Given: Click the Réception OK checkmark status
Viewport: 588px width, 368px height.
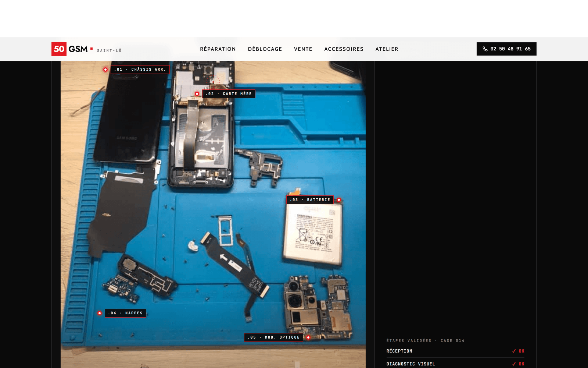Looking at the screenshot, I should pyautogui.click(x=518, y=351).
